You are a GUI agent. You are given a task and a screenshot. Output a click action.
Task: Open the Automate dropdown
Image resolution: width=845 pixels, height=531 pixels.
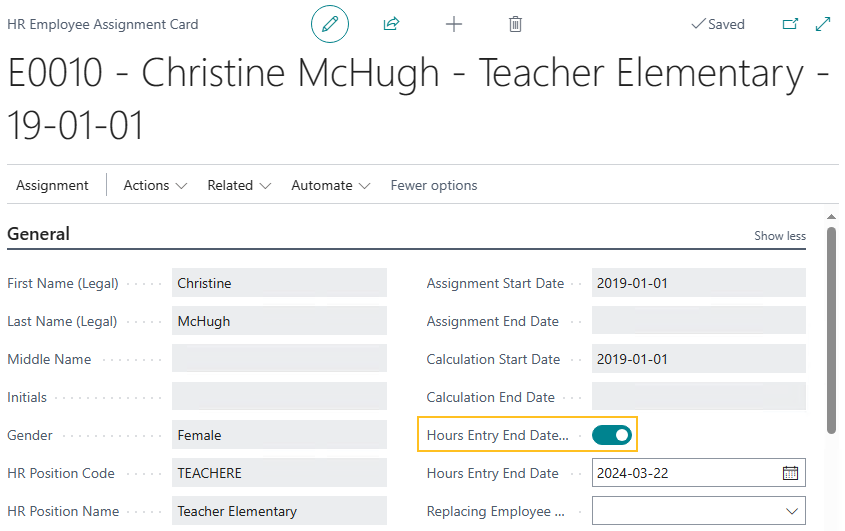pyautogui.click(x=330, y=185)
